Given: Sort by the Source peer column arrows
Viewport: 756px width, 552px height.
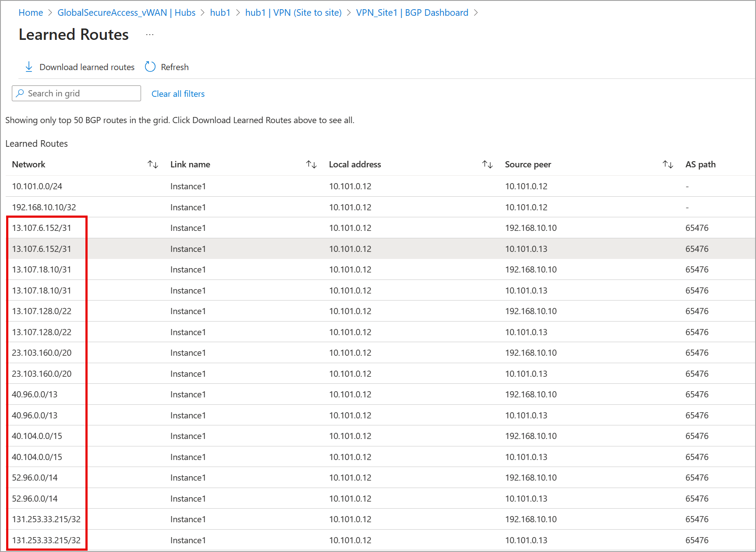Looking at the screenshot, I should tap(668, 164).
